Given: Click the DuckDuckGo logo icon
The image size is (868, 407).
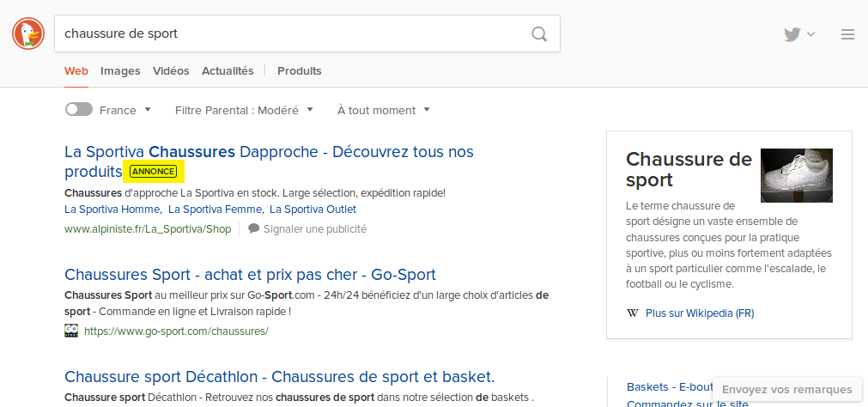Looking at the screenshot, I should click(x=28, y=33).
